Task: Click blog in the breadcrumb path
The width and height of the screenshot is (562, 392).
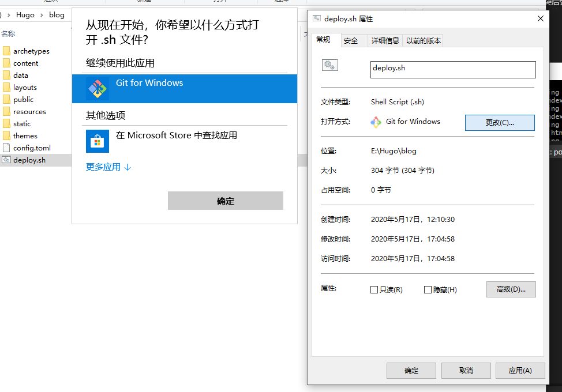Action: [x=57, y=15]
